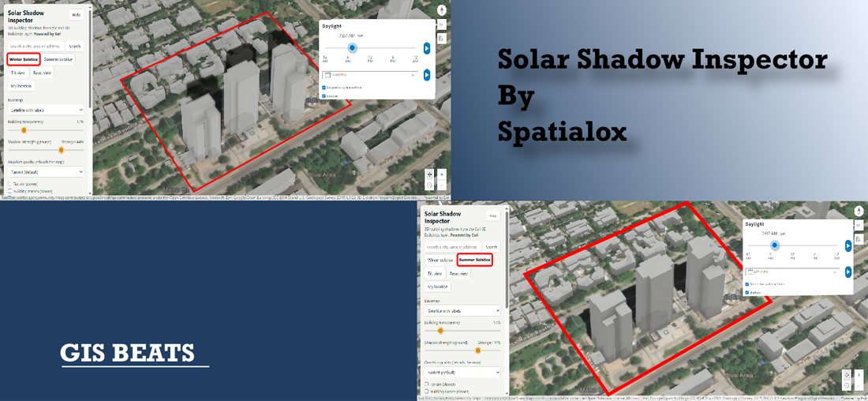Select the pan tool in lower map
This screenshot has height=401, width=868.
click(847, 374)
